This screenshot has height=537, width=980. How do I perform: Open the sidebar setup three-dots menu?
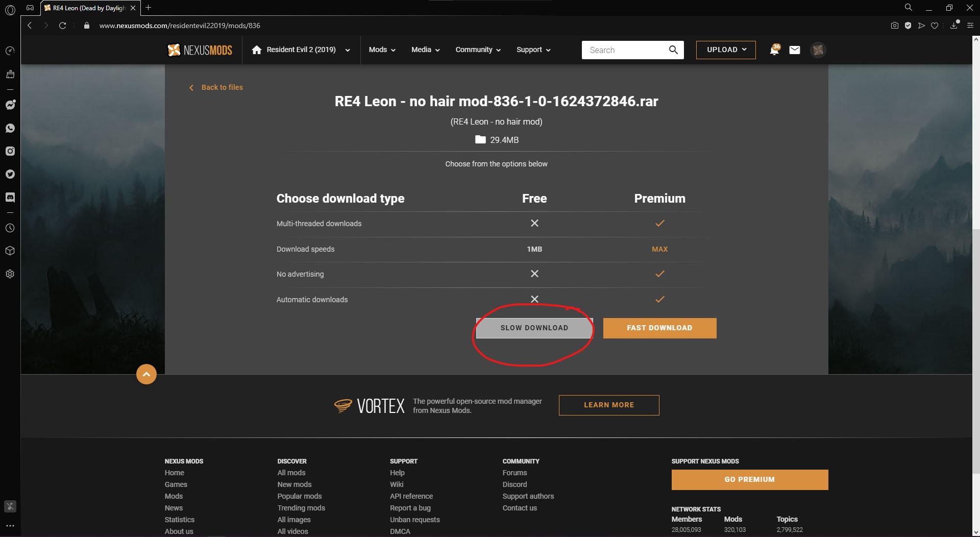pyautogui.click(x=10, y=525)
